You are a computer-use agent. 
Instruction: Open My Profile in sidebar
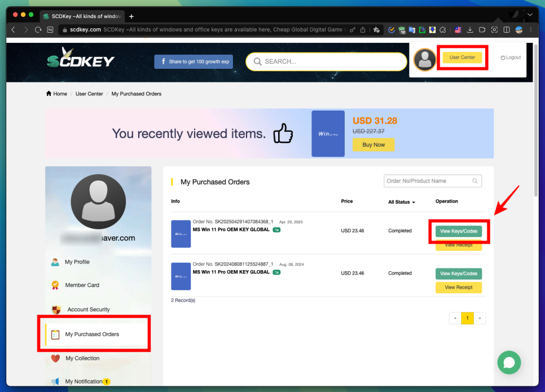click(x=77, y=262)
